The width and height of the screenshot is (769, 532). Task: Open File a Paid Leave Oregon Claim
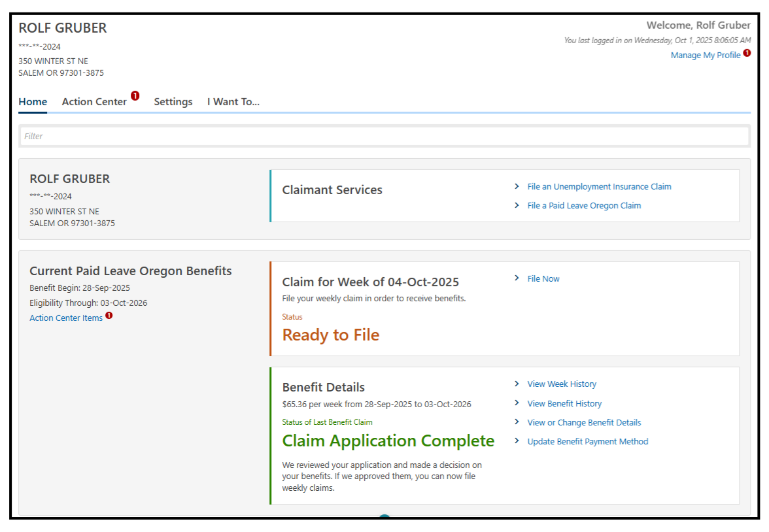pos(584,205)
